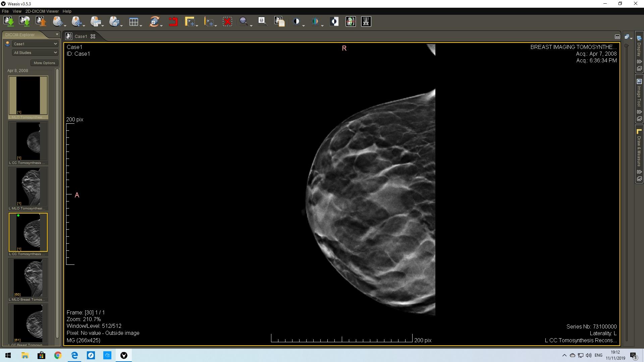Open the Draw & Measure side panel
This screenshot has width=644, height=362.
(639, 151)
